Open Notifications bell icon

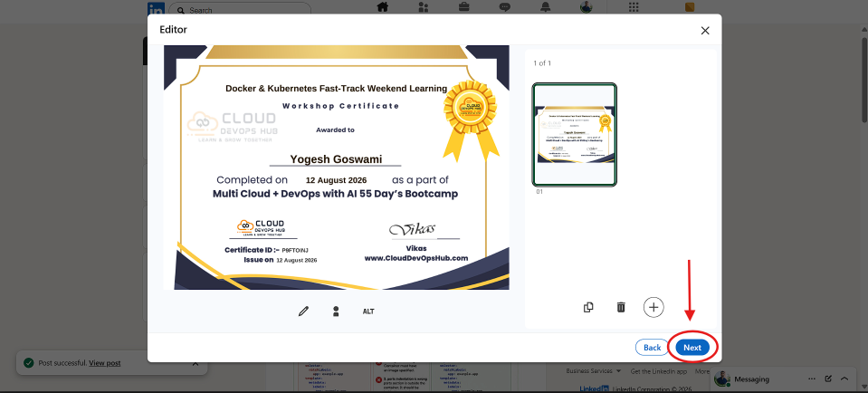(x=546, y=7)
